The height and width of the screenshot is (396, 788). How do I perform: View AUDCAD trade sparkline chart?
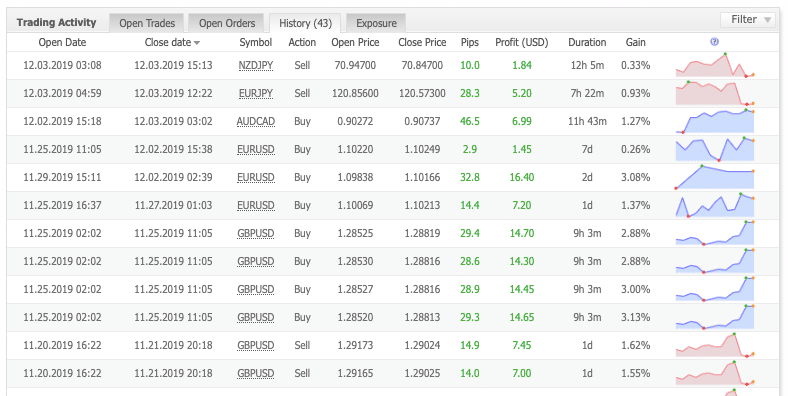715,121
